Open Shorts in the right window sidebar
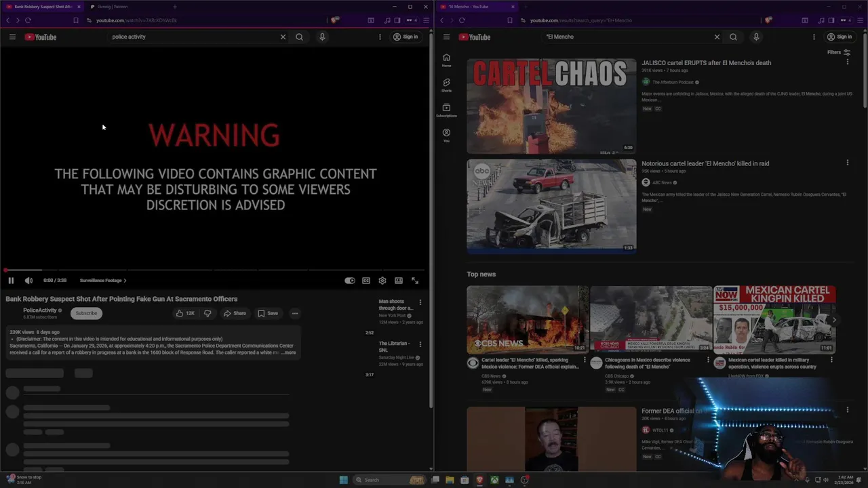The image size is (868, 488). click(x=446, y=85)
